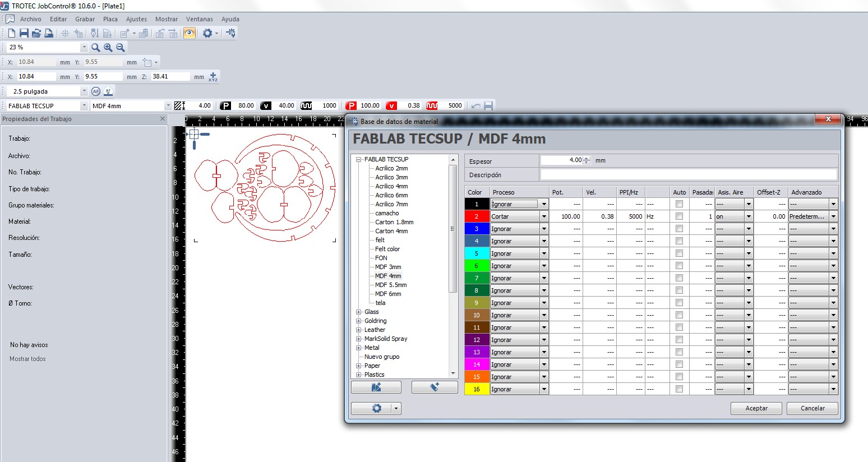868x462 pixels.
Task: Tick the Auto checkbox for color 16
Action: [680, 389]
